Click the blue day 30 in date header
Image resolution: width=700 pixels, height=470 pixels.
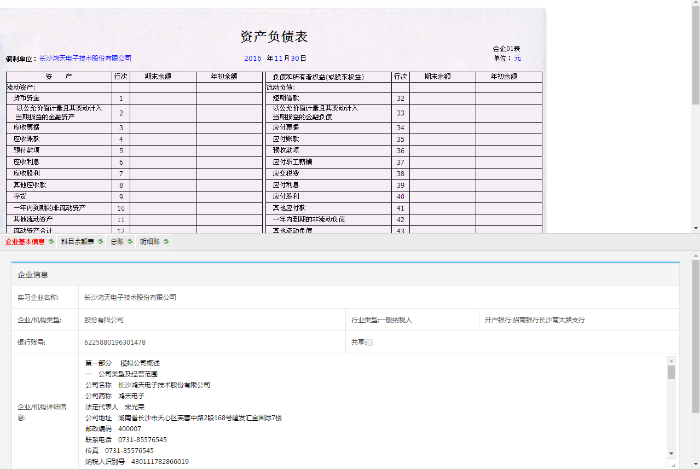(295, 58)
